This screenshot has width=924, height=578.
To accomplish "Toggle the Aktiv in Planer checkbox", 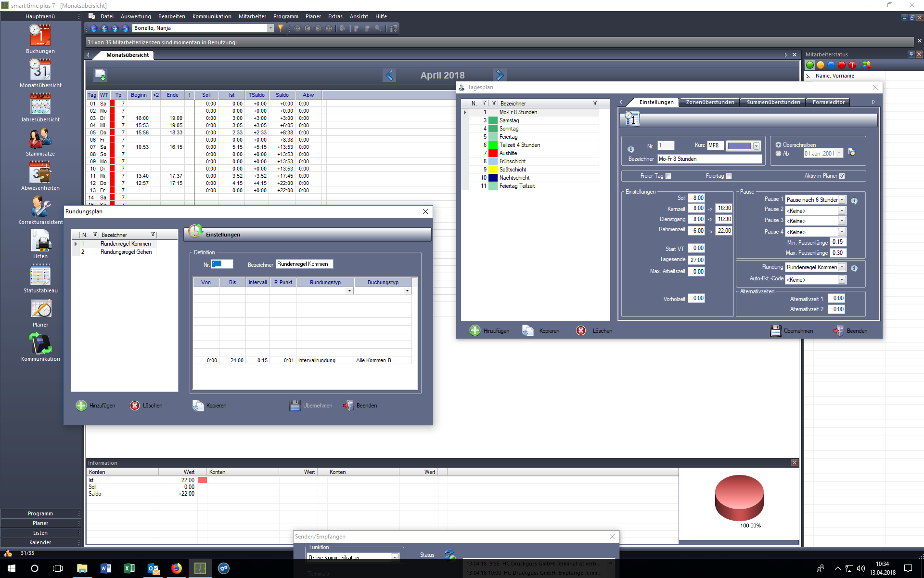I will pos(842,176).
